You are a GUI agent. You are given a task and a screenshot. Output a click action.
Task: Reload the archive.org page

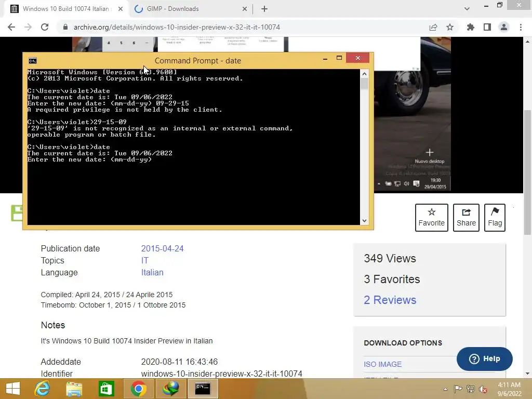tap(45, 27)
